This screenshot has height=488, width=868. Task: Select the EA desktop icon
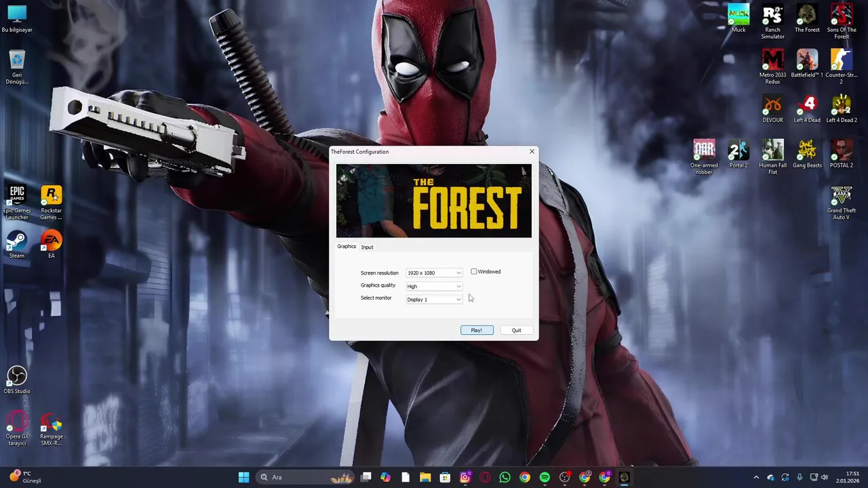click(x=51, y=245)
